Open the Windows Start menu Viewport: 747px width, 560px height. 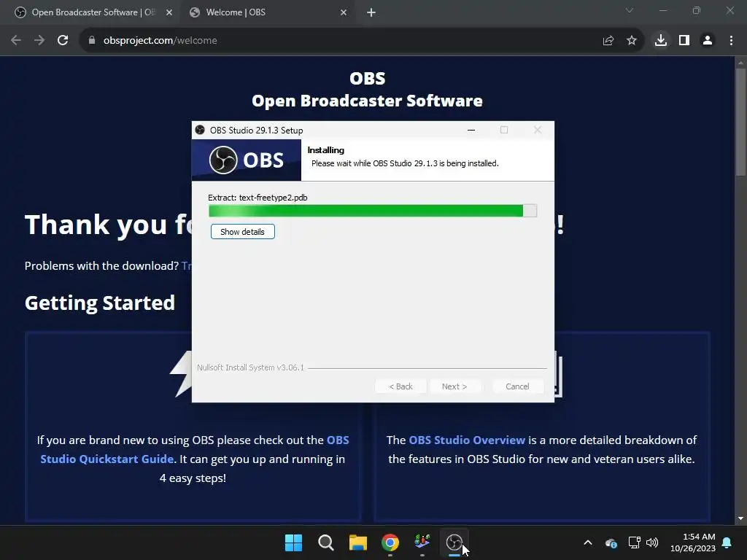(x=293, y=542)
